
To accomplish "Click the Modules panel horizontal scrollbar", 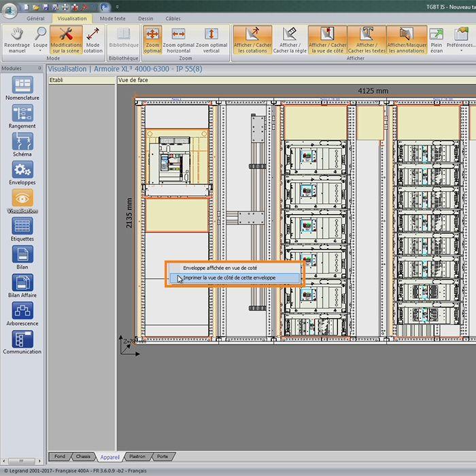I will pyautogui.click(x=21, y=461).
